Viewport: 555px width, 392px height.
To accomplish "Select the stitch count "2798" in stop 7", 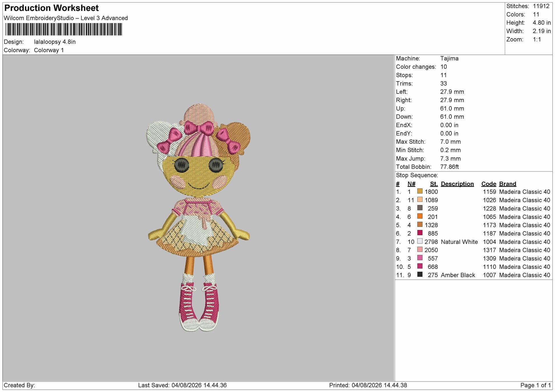I will coord(431,242).
